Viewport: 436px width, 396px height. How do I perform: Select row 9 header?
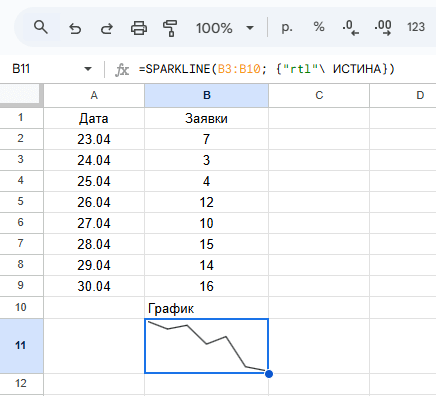click(x=21, y=286)
